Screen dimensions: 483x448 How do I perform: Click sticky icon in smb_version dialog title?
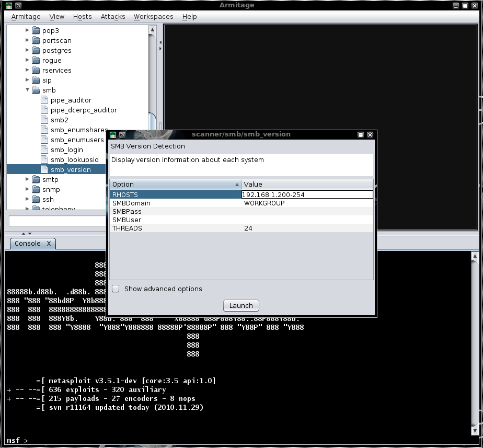point(122,135)
